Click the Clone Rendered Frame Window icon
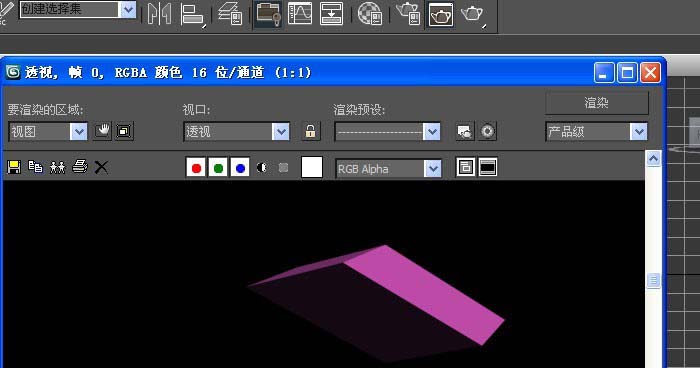This screenshot has width=700, height=368. [x=58, y=167]
